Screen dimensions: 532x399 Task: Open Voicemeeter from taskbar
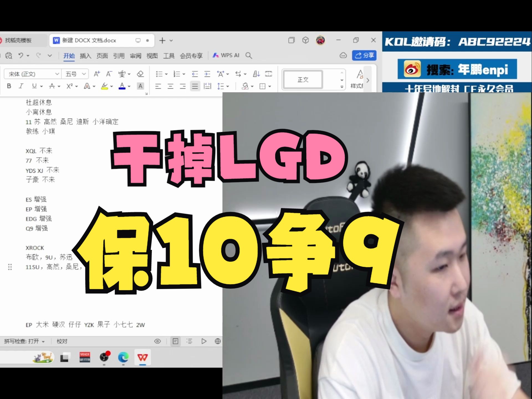(x=85, y=357)
